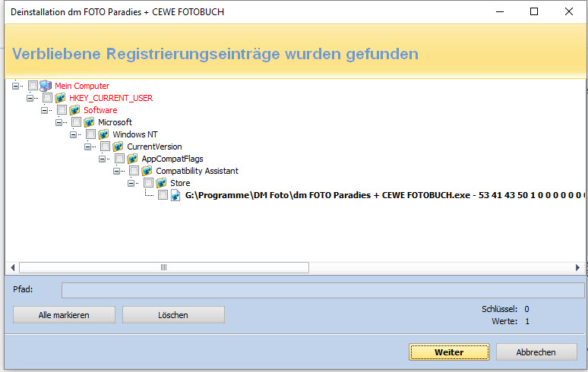588x372 pixels.
Task: Click the Store registry folder icon
Action: tap(161, 183)
